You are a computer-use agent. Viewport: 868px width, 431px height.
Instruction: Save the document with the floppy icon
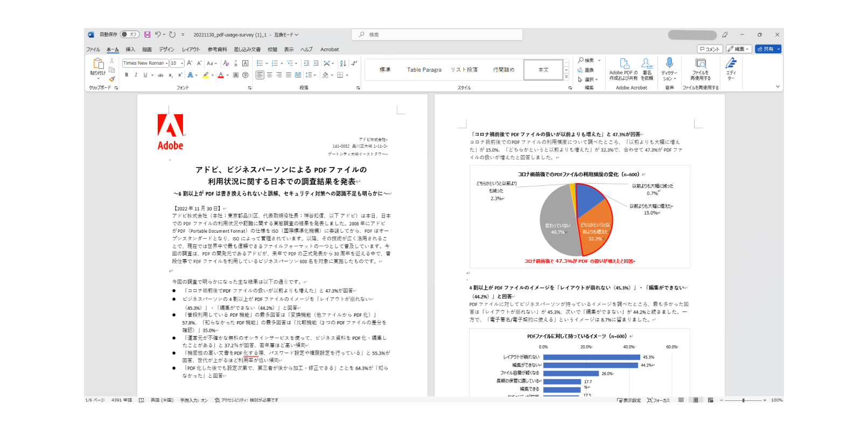click(147, 34)
